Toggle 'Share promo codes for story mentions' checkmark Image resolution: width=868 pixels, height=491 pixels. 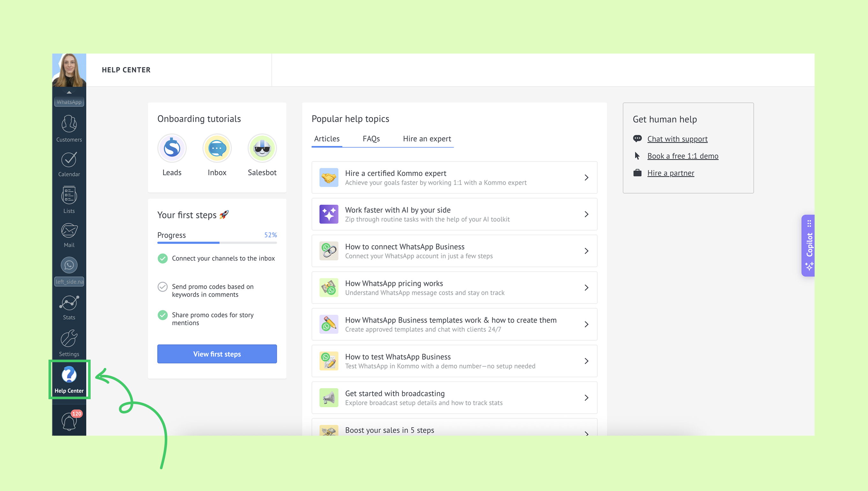pyautogui.click(x=163, y=315)
